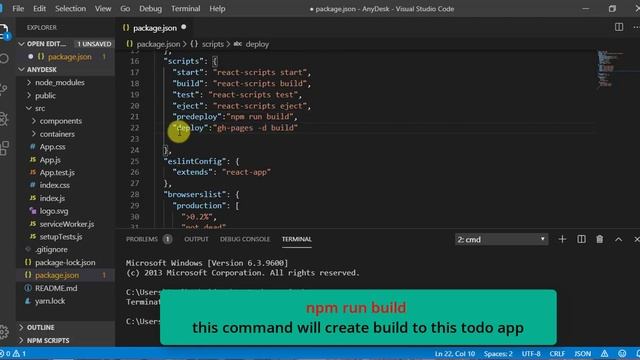This screenshot has height=360, width=640.
Task: Open index.css file
Action: coord(54,185)
